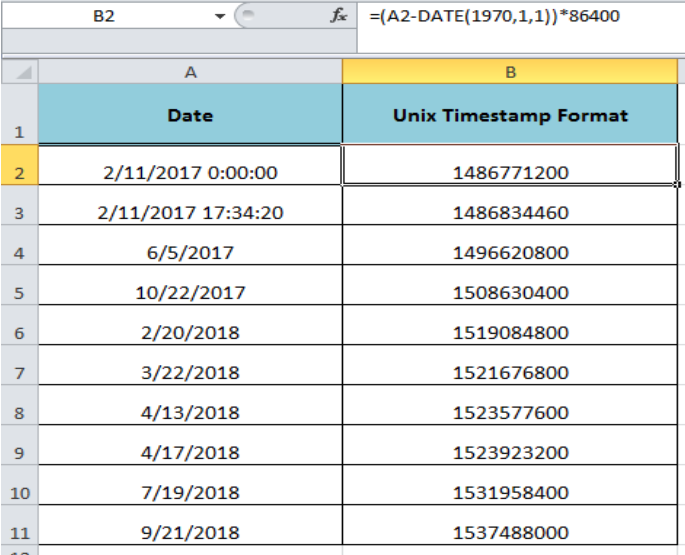Image resolution: width=685 pixels, height=555 pixels.
Task: Select cell with value 1519084800
Action: click(x=510, y=325)
